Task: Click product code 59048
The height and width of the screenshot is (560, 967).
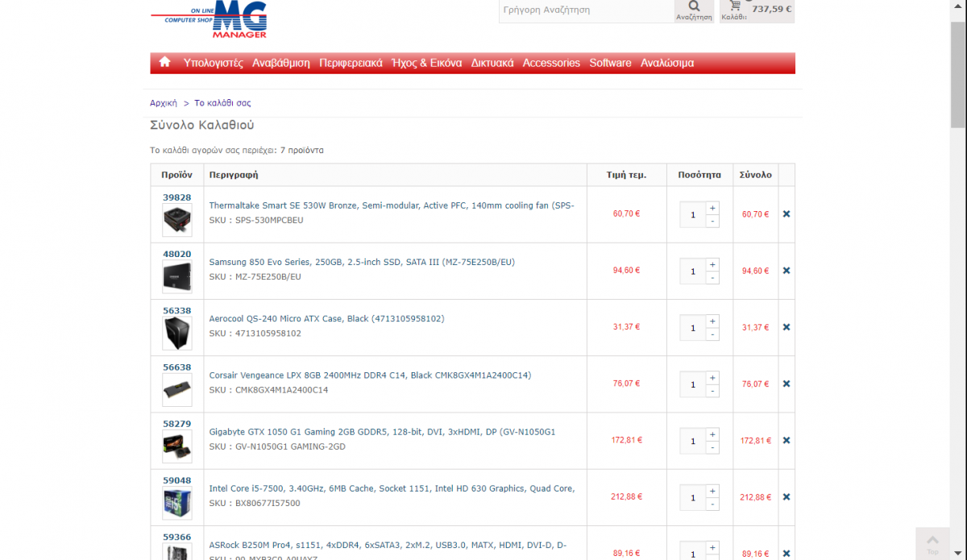Action: pyautogui.click(x=177, y=480)
